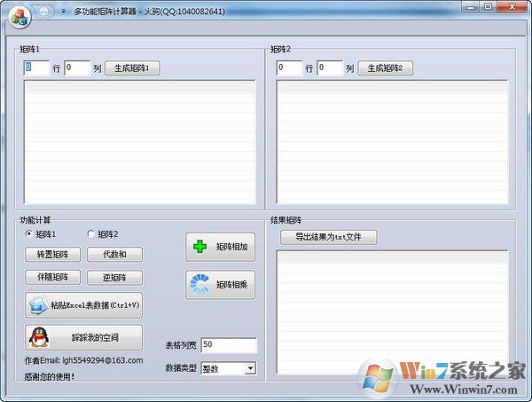Click the blue spinner 矩阵相乘 button
532x402 pixels.
point(220,285)
